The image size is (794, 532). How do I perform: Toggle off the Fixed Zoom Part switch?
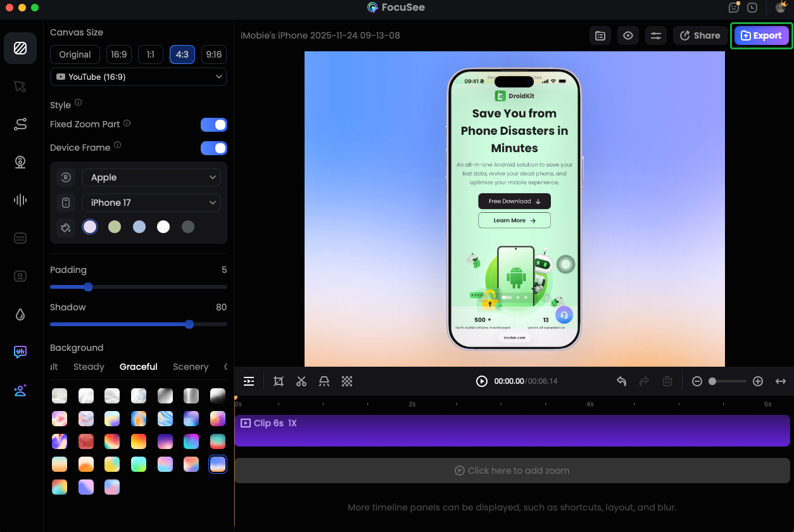pyautogui.click(x=213, y=124)
